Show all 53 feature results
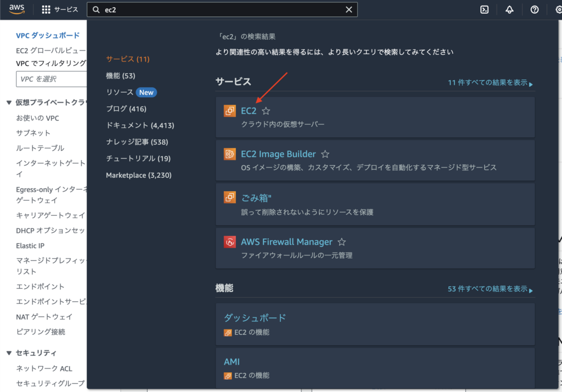Viewport: 562px width, 392px height. tap(490, 289)
